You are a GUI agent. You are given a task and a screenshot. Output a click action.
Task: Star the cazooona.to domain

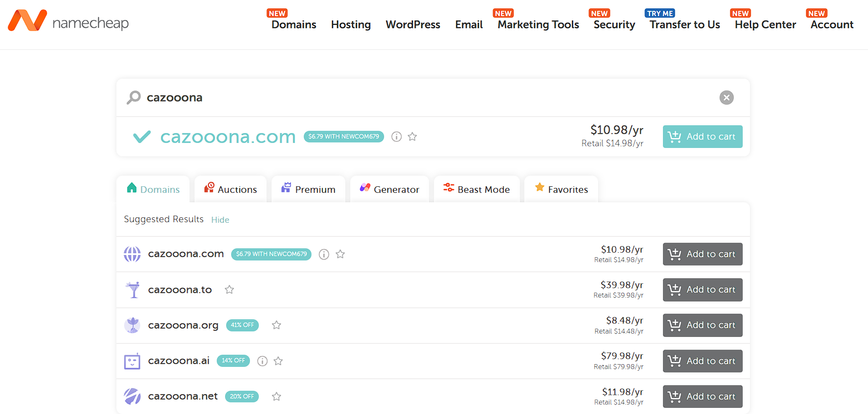(x=229, y=290)
